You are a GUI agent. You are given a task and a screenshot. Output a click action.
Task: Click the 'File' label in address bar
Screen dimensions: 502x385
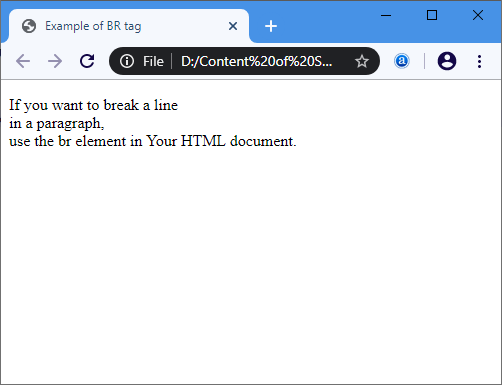pos(153,61)
